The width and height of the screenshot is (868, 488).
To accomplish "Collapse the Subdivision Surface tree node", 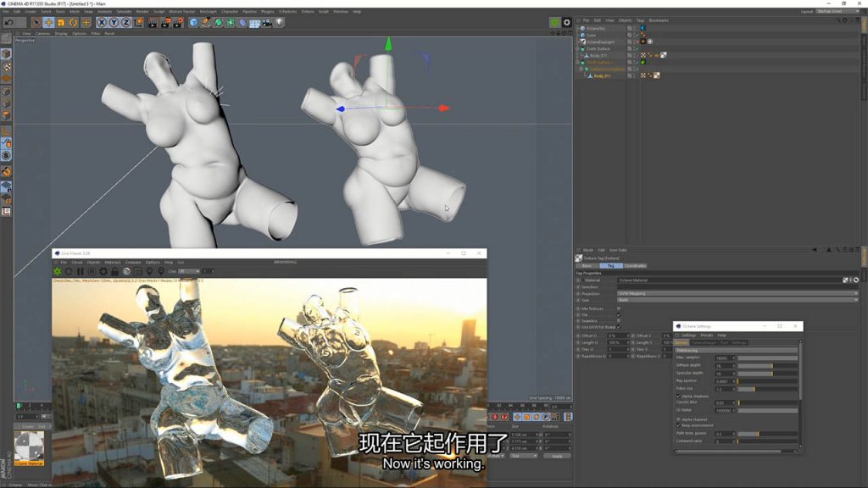I will pyautogui.click(x=581, y=69).
